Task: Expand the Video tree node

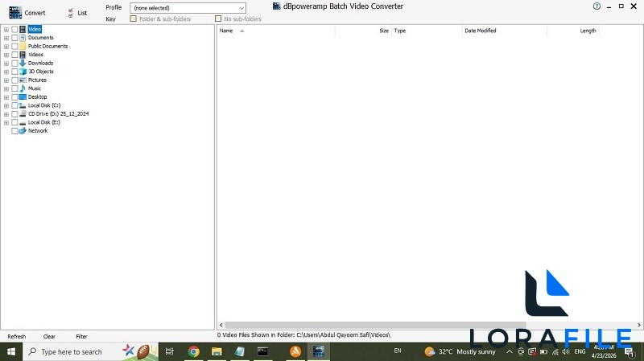Action: 6,30
